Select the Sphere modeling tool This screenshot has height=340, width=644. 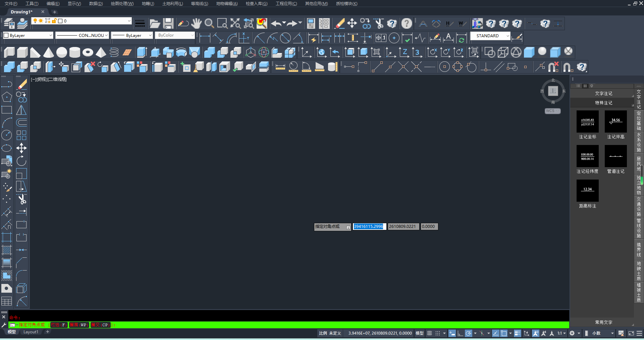(61, 52)
